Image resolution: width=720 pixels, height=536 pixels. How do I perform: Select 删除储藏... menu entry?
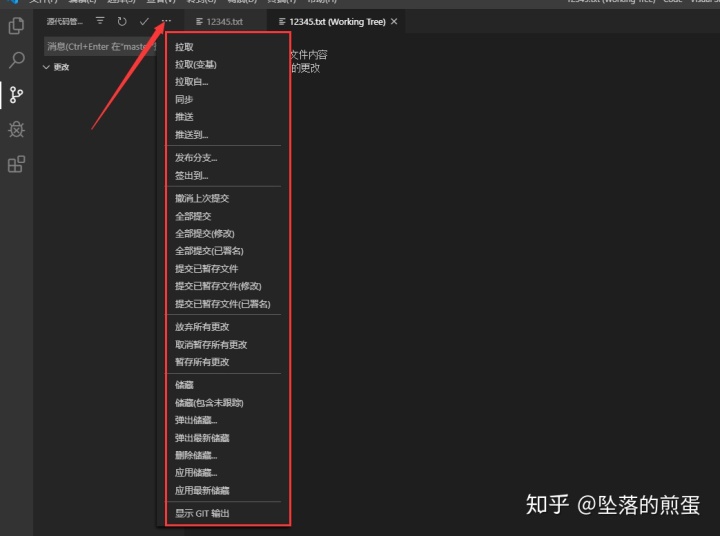(196, 455)
